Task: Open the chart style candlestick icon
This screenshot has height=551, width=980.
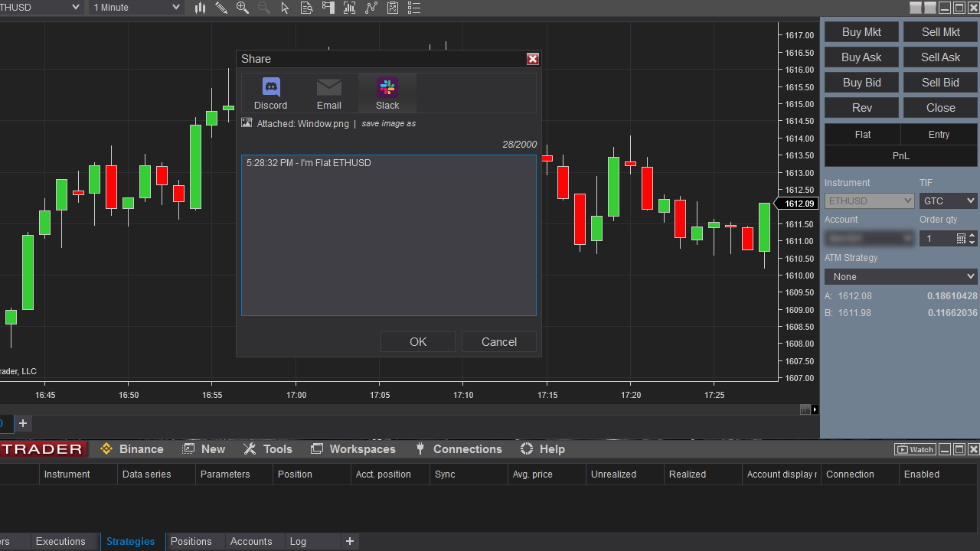Action: 200,8
